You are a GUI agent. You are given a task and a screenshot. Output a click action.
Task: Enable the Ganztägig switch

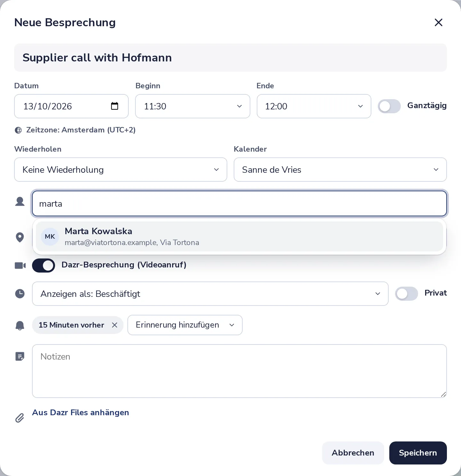point(389,106)
